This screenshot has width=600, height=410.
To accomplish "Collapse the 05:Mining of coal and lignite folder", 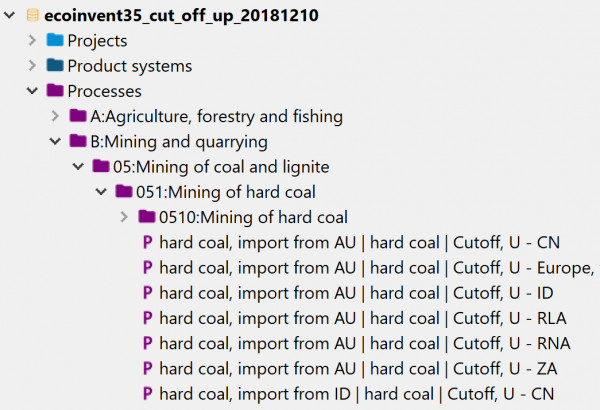I will point(78,167).
